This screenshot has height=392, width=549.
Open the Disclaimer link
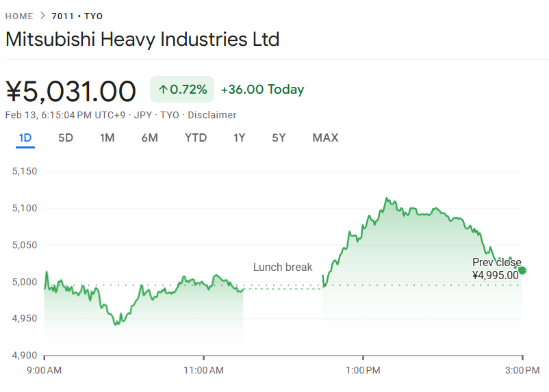pyautogui.click(x=212, y=115)
